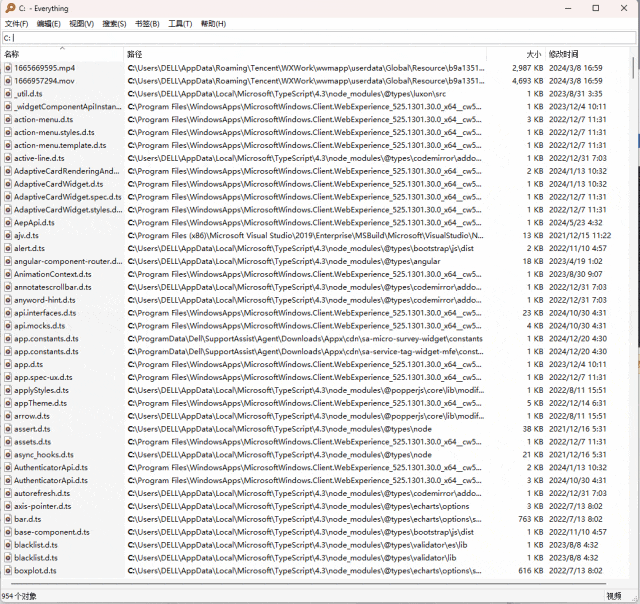Image resolution: width=640 pixels, height=604 pixels.
Task: Click the 2021/12/15 11:22 modified date
Action: tap(580, 235)
